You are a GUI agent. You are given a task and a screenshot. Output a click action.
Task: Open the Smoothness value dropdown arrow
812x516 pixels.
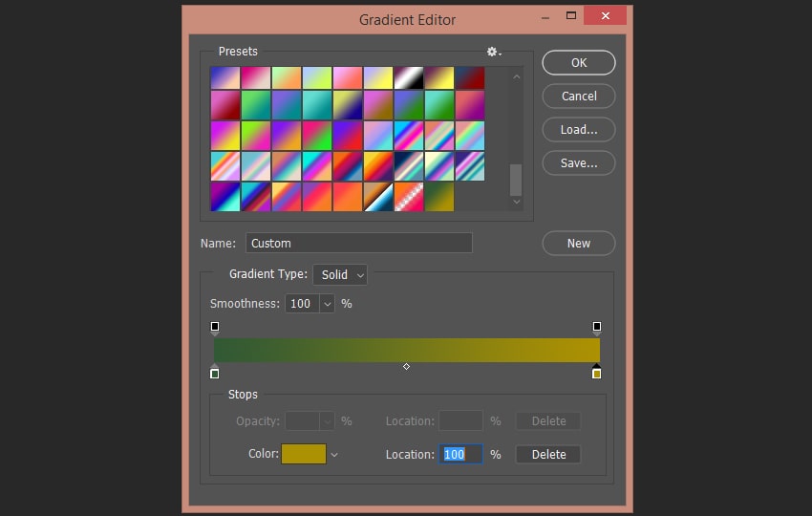pyautogui.click(x=328, y=304)
